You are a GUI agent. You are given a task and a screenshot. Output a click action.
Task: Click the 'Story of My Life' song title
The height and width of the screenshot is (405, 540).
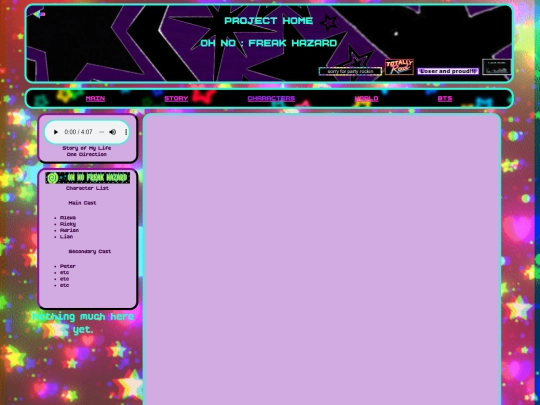[x=87, y=148]
